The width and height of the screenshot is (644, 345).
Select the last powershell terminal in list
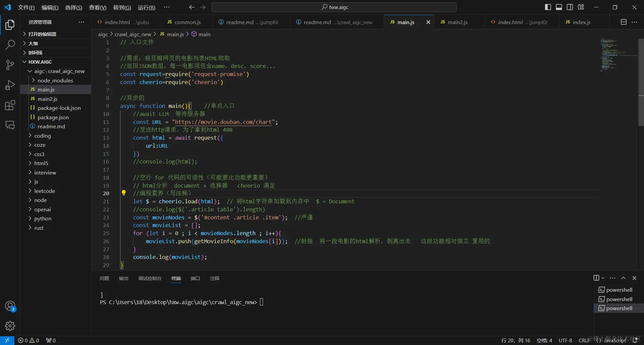pos(619,308)
